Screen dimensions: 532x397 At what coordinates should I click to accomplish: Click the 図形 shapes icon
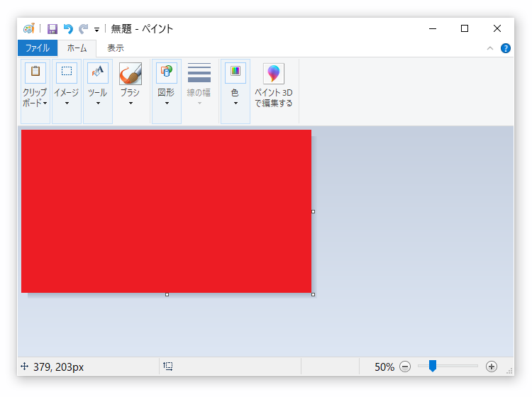coord(167,72)
